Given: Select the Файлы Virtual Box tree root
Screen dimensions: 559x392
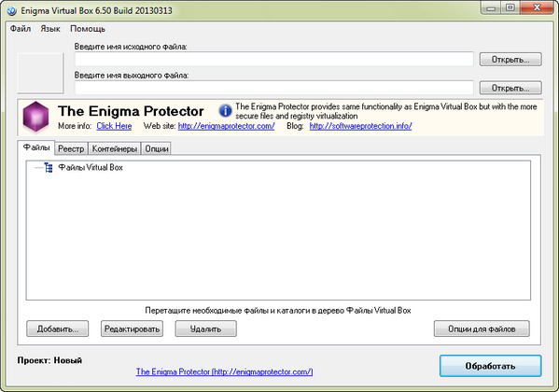Looking at the screenshot, I should tap(91, 167).
